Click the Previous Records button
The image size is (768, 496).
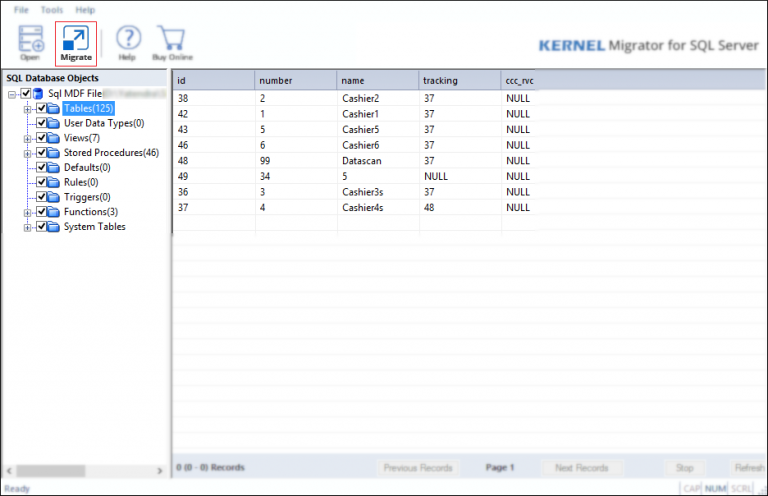(418, 468)
